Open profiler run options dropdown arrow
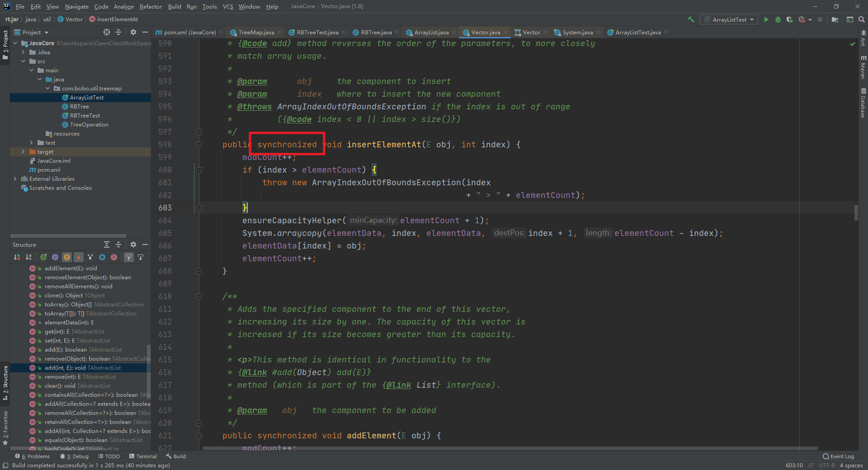 tap(810, 19)
